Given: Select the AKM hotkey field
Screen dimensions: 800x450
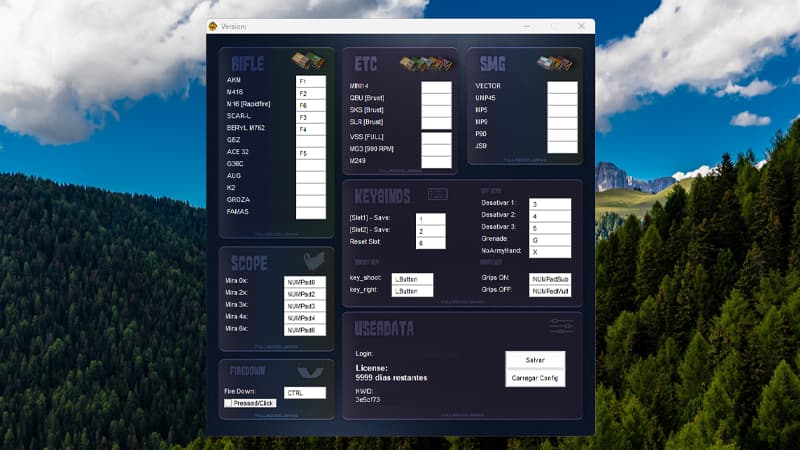Looking at the screenshot, I should tap(311, 82).
